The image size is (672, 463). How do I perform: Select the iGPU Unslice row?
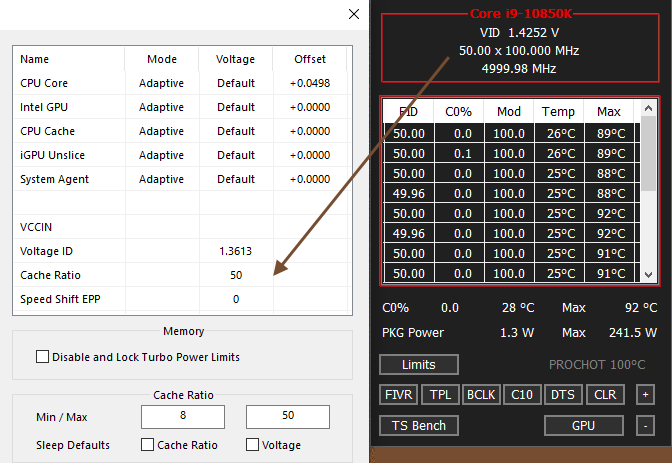tap(180, 155)
